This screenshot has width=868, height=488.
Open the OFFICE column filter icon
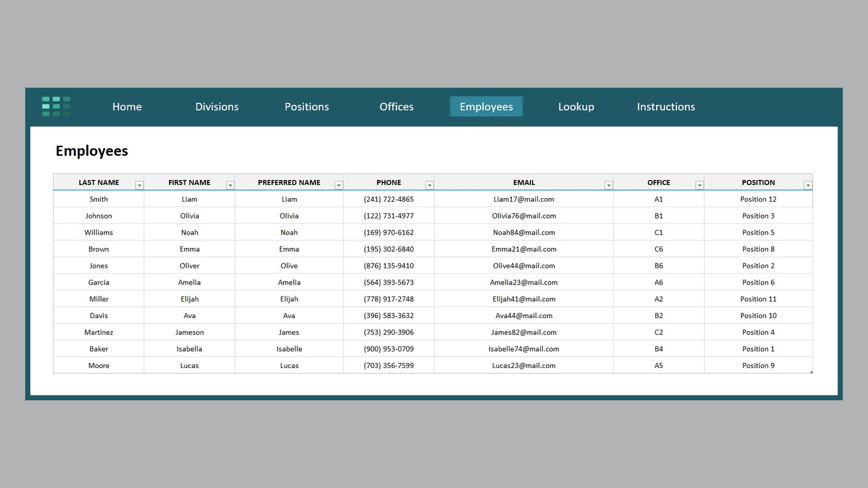(x=699, y=185)
